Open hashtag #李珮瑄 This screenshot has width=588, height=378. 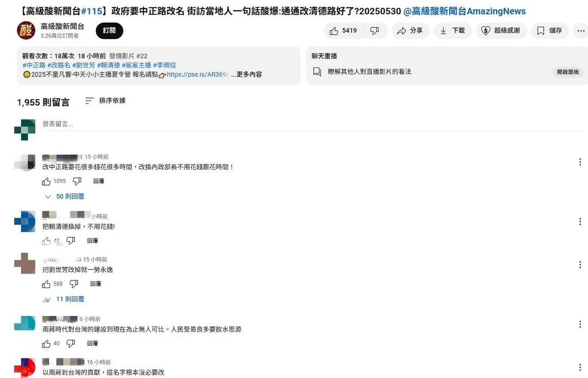pos(164,65)
